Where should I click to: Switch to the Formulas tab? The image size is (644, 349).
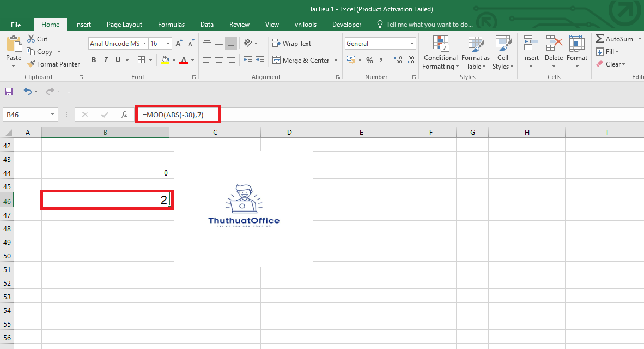171,25
